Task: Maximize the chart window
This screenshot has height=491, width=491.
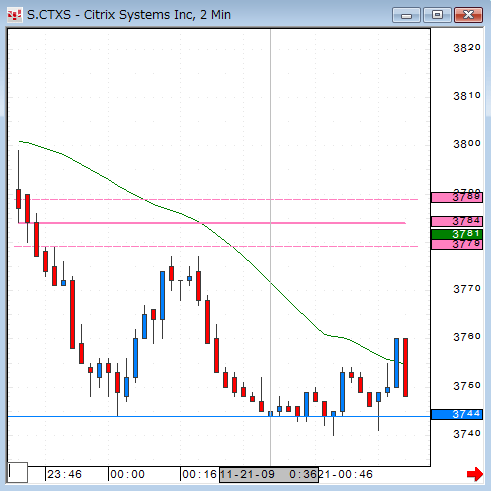Action: tap(437, 15)
